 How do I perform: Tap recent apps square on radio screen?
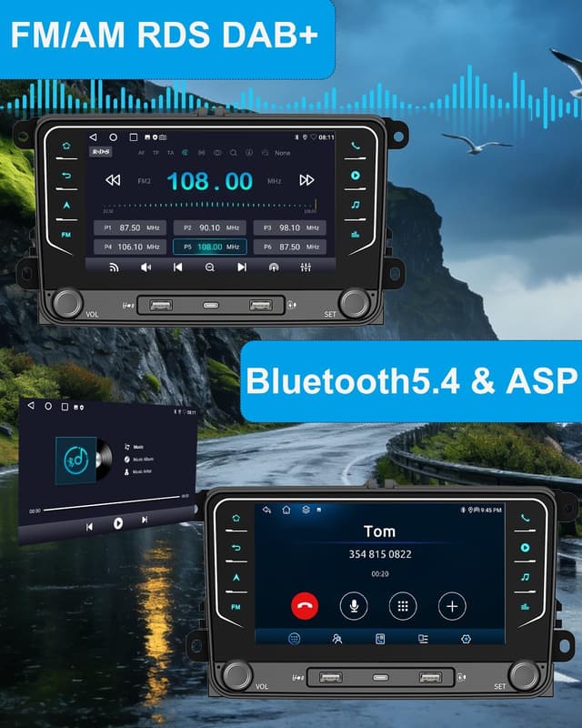(134, 137)
